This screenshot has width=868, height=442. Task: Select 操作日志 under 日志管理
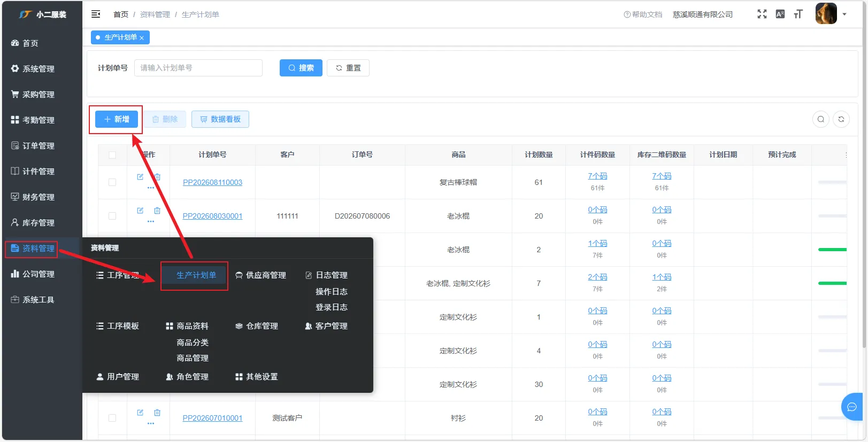pyautogui.click(x=332, y=292)
